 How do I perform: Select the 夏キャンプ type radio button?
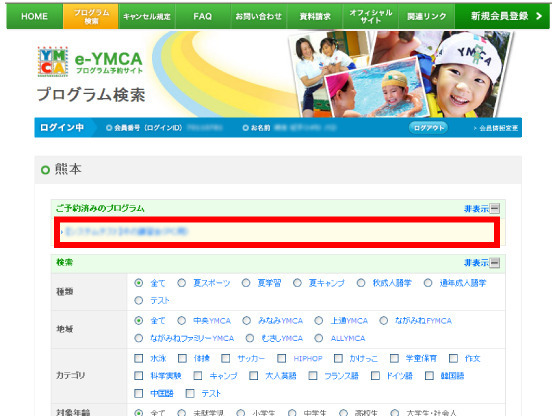pos(297,283)
